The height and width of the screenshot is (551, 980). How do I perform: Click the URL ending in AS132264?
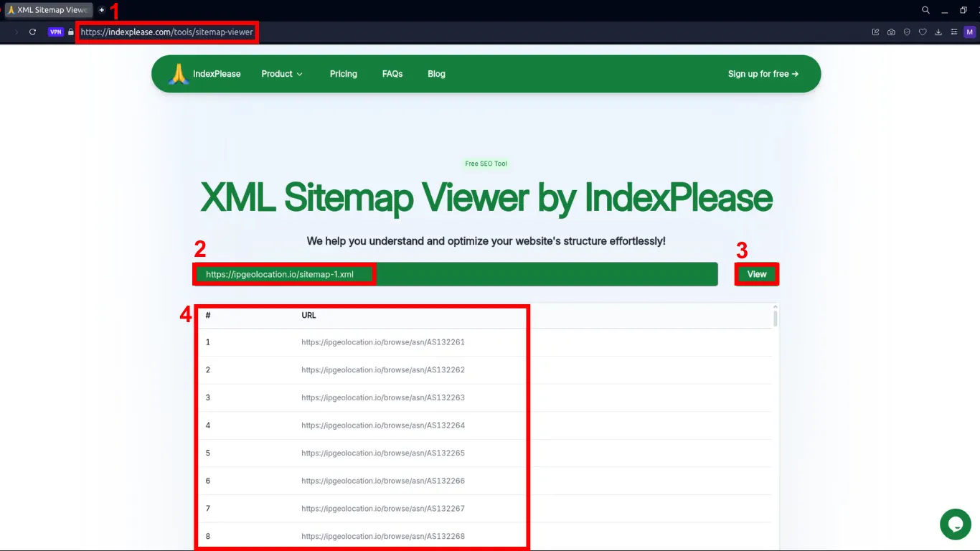(x=383, y=425)
